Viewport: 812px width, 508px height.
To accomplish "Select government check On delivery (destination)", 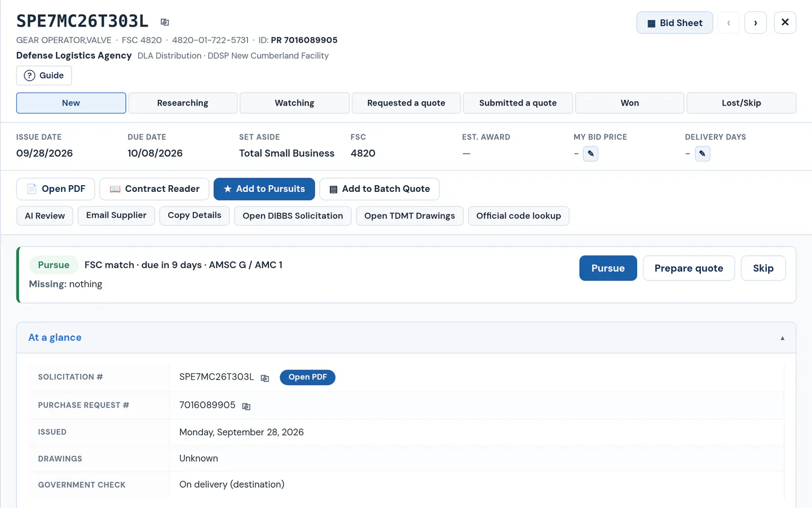I will click(x=232, y=484).
